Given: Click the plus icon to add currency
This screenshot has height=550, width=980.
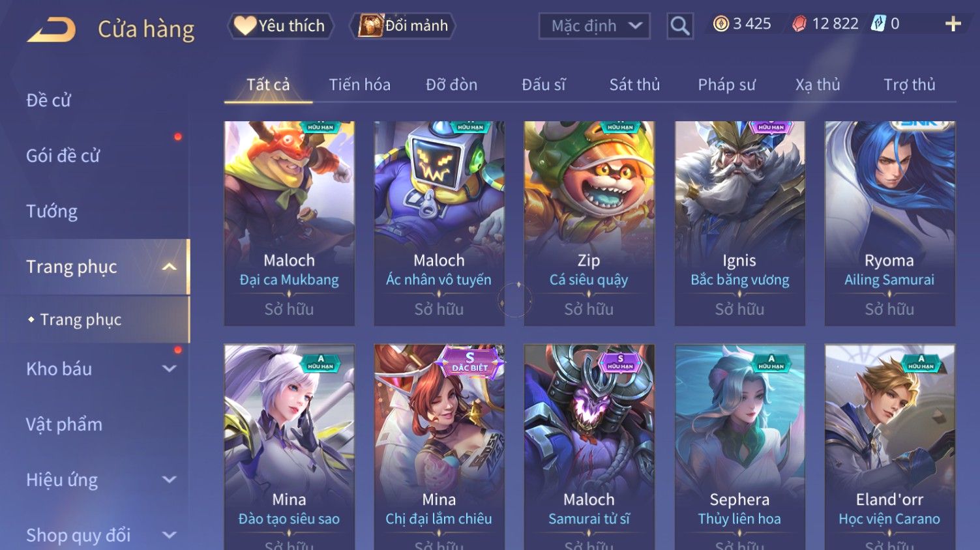Looking at the screenshot, I should tap(953, 24).
